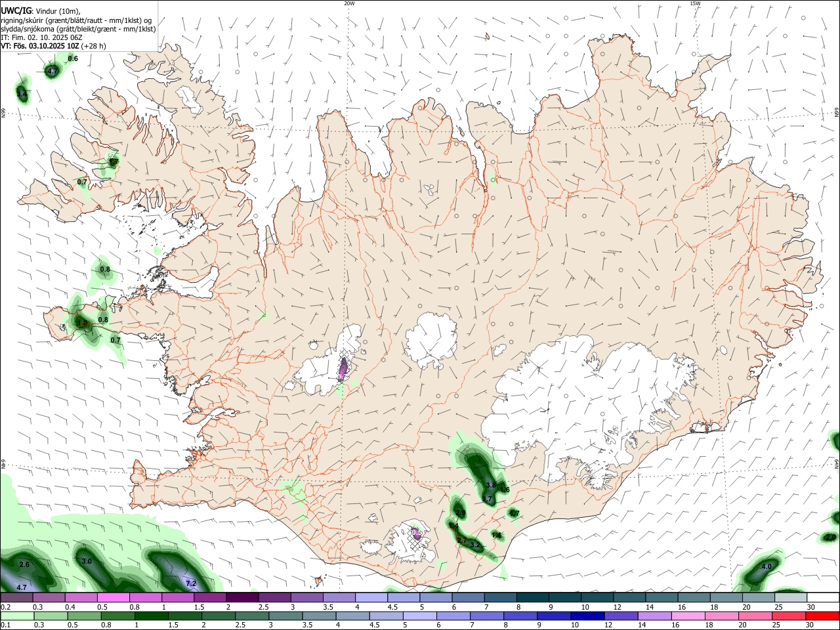Click the 'slydda/snjókoma' legend description line
The height and width of the screenshot is (630, 840).
[x=78, y=29]
